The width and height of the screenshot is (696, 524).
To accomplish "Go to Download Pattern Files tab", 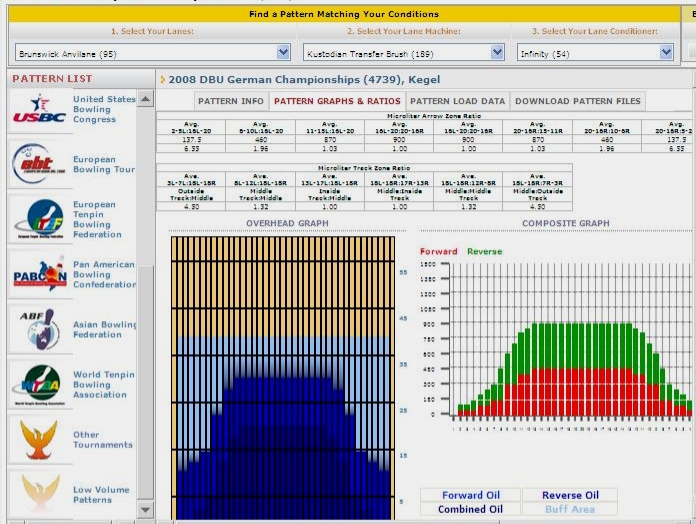I will coord(576,101).
